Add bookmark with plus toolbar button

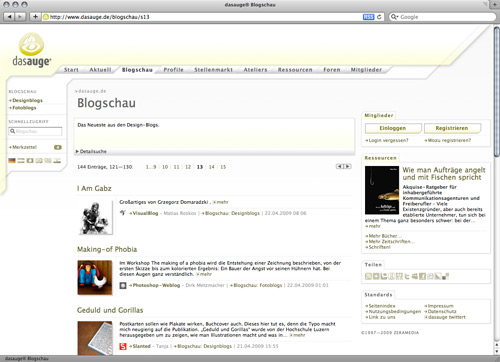click(x=35, y=16)
